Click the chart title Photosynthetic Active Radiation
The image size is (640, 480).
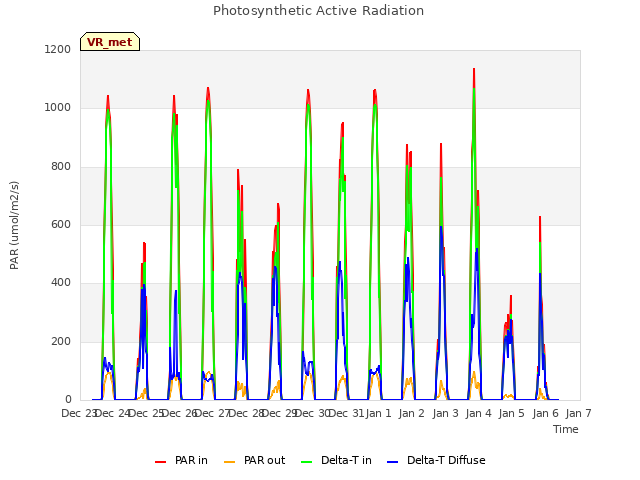(318, 11)
